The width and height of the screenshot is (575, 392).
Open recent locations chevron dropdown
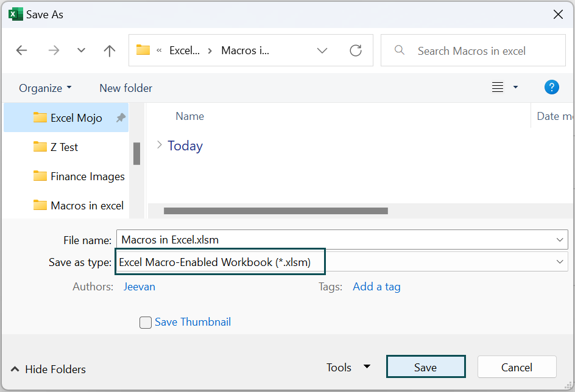pos(82,50)
